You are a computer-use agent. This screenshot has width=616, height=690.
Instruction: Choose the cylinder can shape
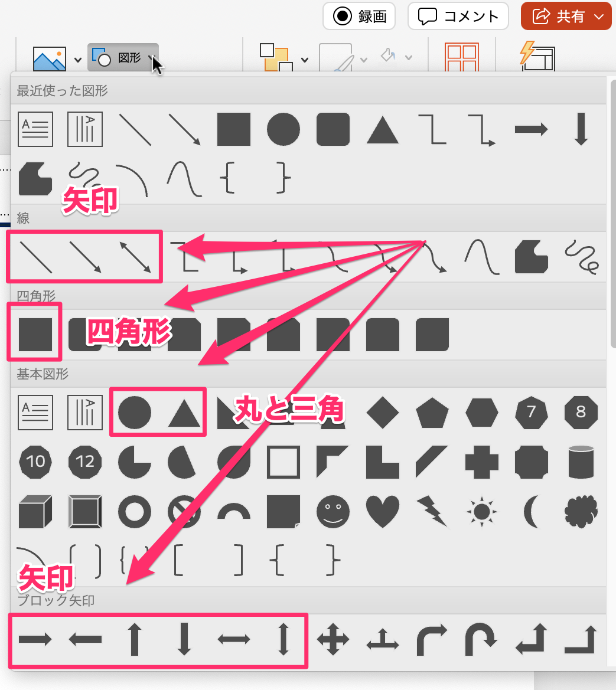pos(581,462)
